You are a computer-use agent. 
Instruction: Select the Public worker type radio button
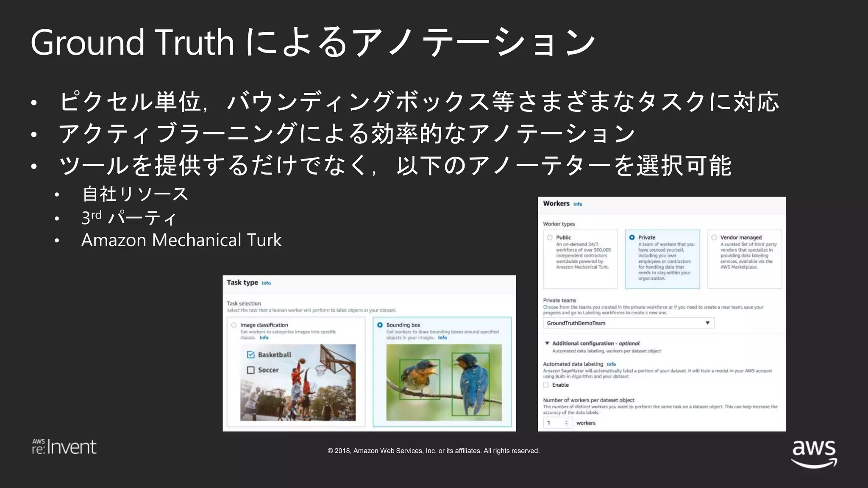550,238
